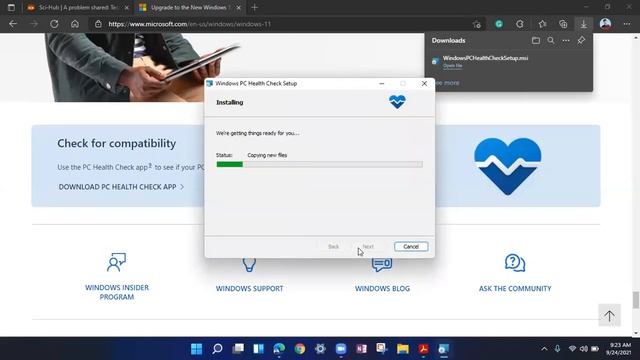Add this page to favorites

(x=477, y=24)
